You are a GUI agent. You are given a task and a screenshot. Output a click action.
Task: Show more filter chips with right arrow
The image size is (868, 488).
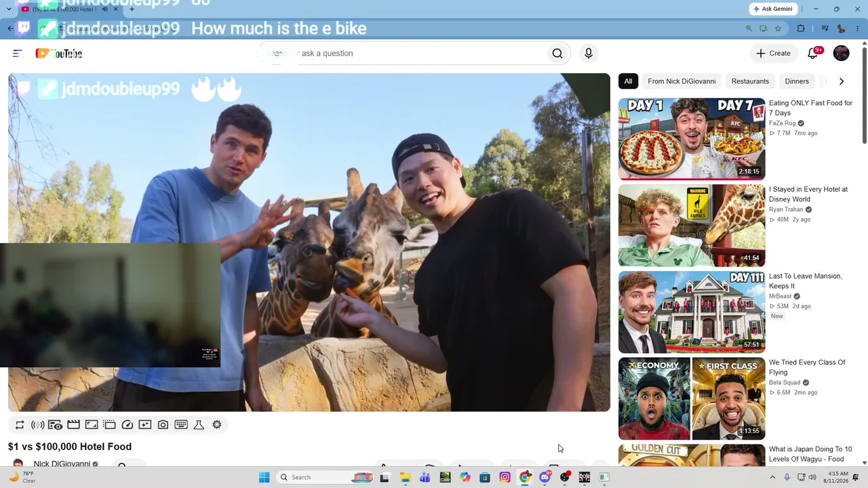[842, 81]
